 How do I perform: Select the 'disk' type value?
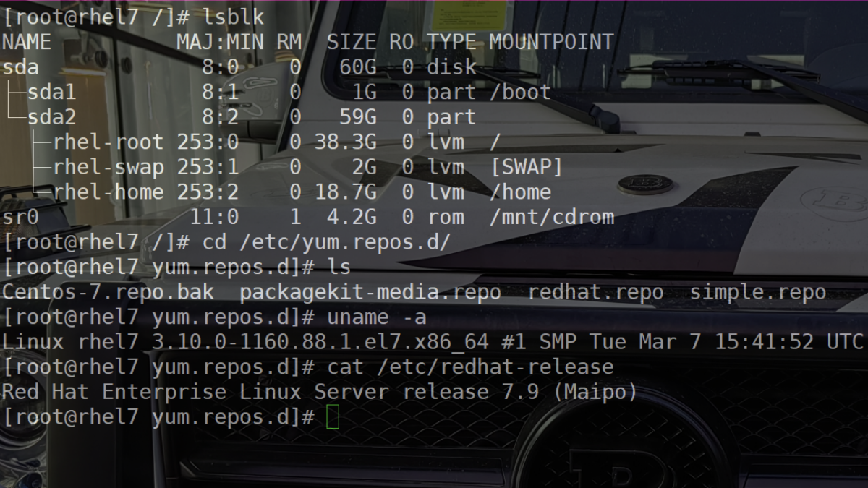[451, 68]
